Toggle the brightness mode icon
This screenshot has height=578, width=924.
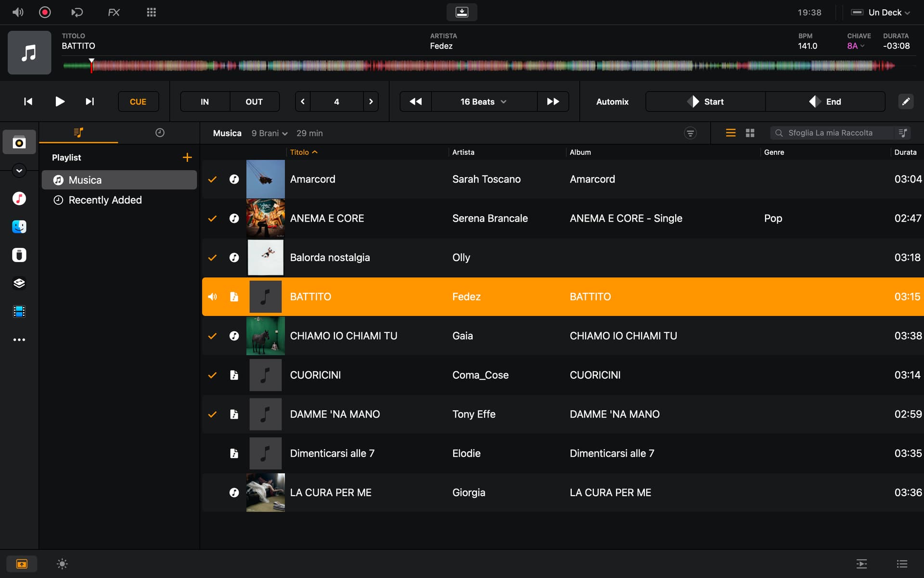[62, 564]
